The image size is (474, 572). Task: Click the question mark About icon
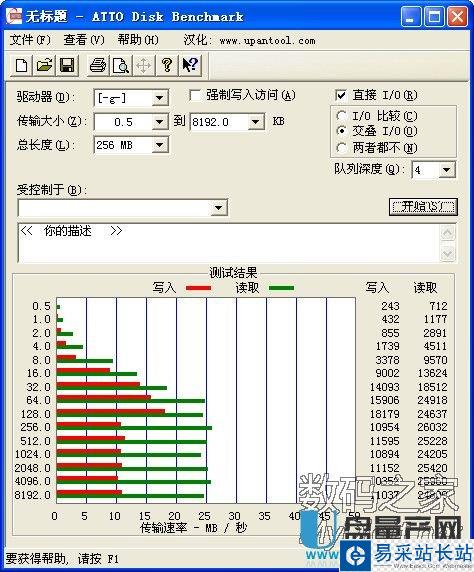coord(167,65)
